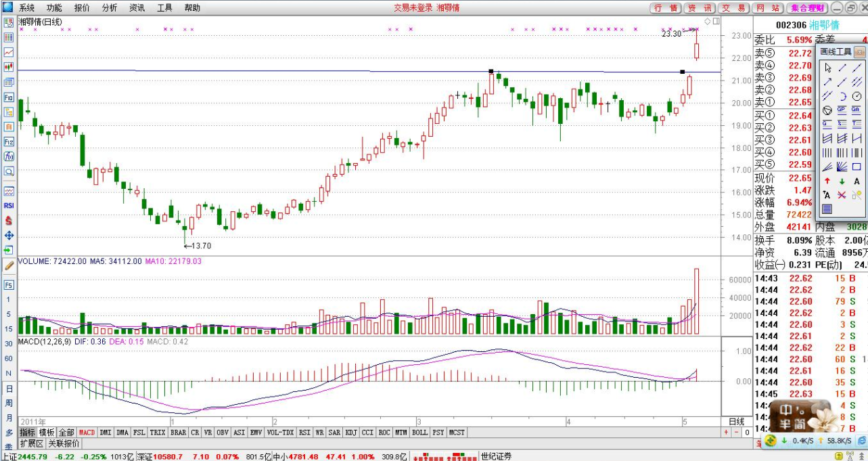
Task: Open the 报价 menu
Action: 82,8
